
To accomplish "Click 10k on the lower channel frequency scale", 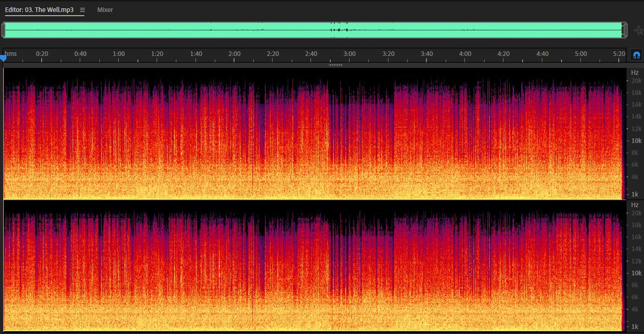I will click(636, 273).
